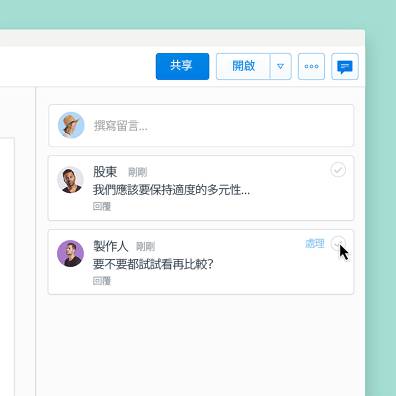Click comment text 要不要都試試看再比較?

pos(153,264)
